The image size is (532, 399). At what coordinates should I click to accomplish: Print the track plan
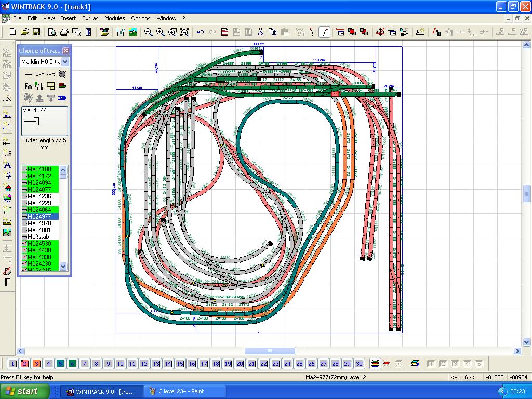tap(64, 32)
